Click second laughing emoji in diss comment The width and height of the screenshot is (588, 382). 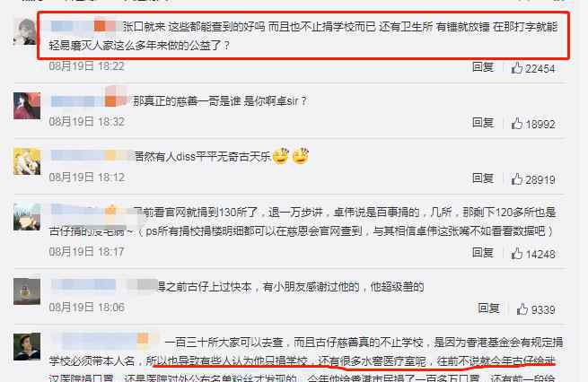pyautogui.click(x=301, y=156)
